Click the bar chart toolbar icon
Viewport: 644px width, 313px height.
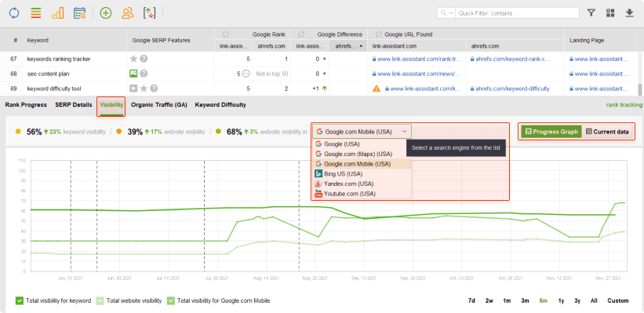point(57,13)
